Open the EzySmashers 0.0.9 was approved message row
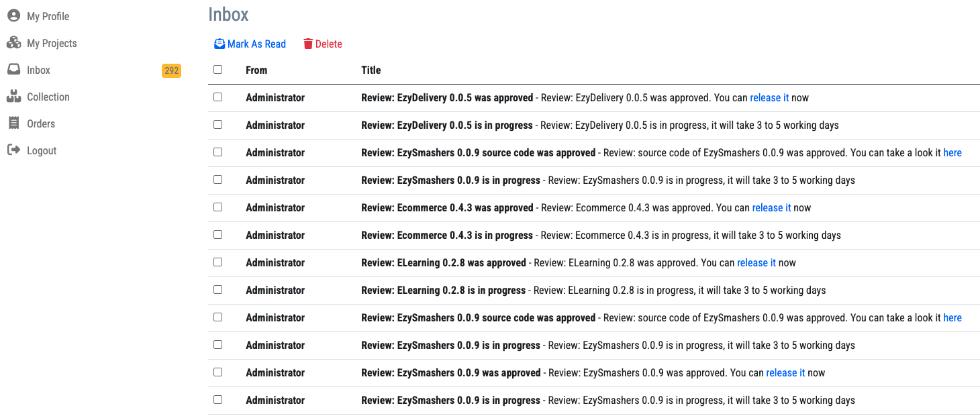980x420 pixels. [x=451, y=372]
